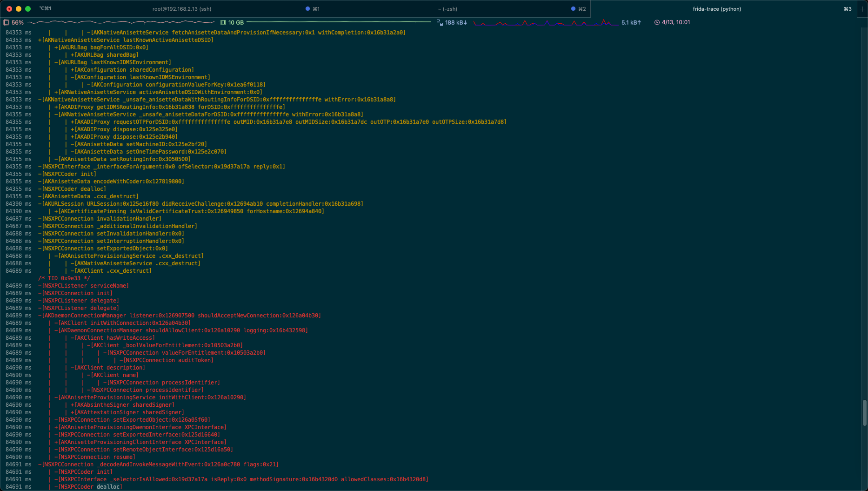The height and width of the screenshot is (491, 868).
Task: Click '-[NSXPCListener serviceName]' line
Action: tap(83, 286)
